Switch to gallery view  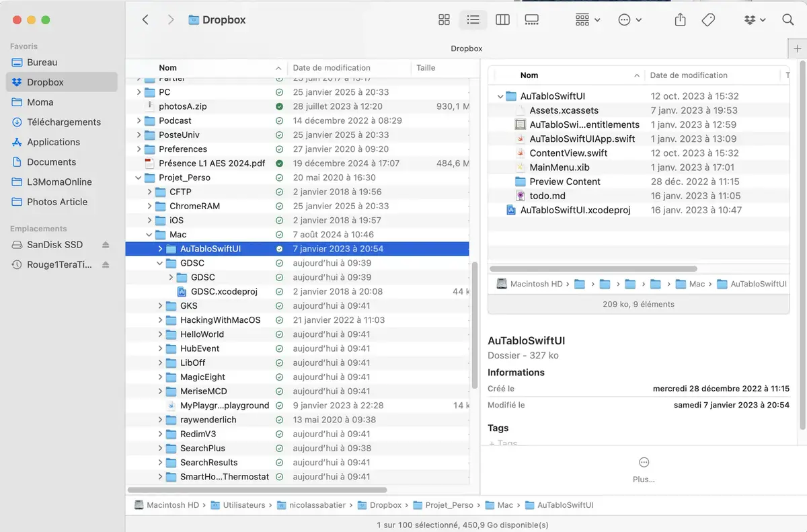click(532, 20)
